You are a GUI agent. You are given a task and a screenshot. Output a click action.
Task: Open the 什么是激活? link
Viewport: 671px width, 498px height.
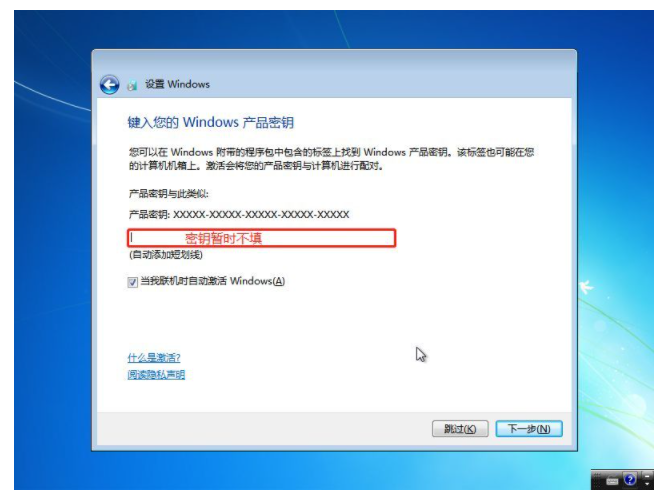pos(154,358)
